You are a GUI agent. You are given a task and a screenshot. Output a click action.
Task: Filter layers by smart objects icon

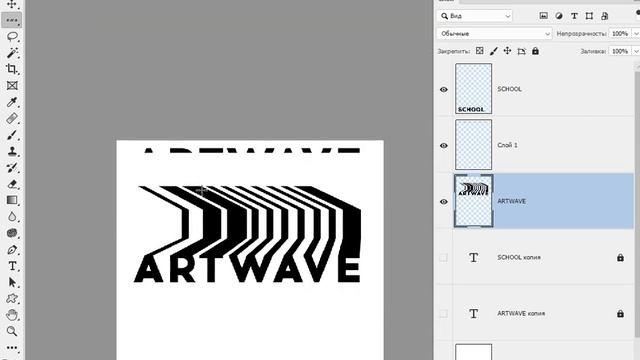click(604, 16)
